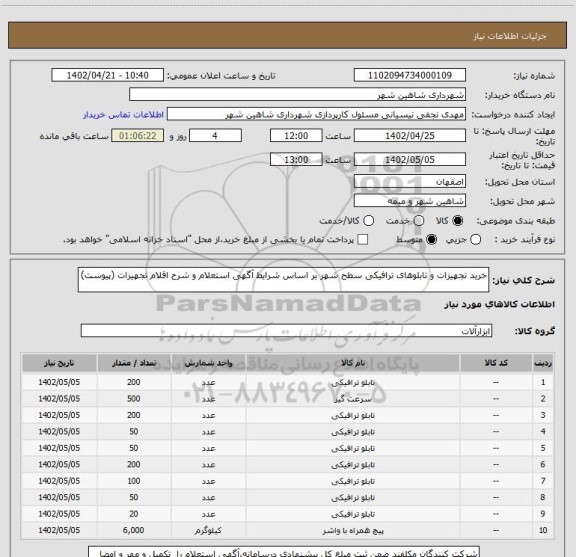Click the اطلاعات کالاهای مورد نیاز section heading

[x=500, y=304]
